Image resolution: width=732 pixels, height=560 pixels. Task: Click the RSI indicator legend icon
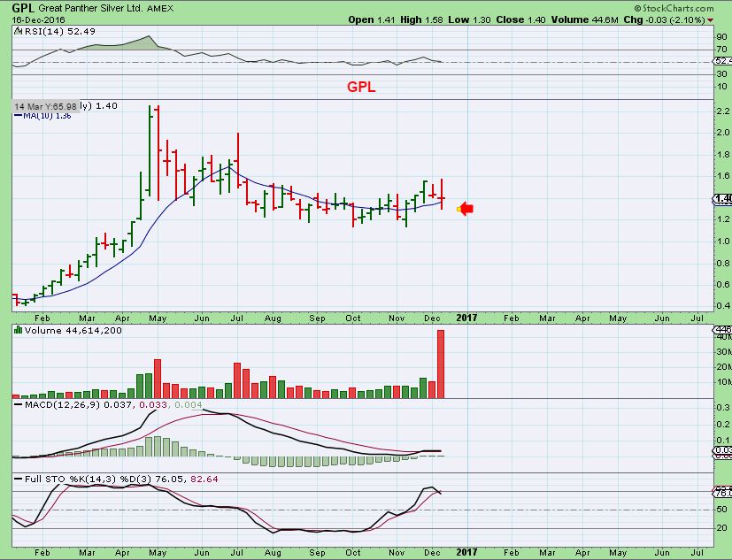(x=18, y=31)
